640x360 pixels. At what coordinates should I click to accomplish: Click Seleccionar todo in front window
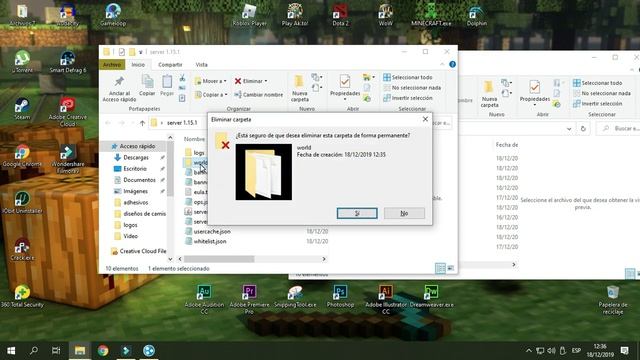(x=407, y=77)
